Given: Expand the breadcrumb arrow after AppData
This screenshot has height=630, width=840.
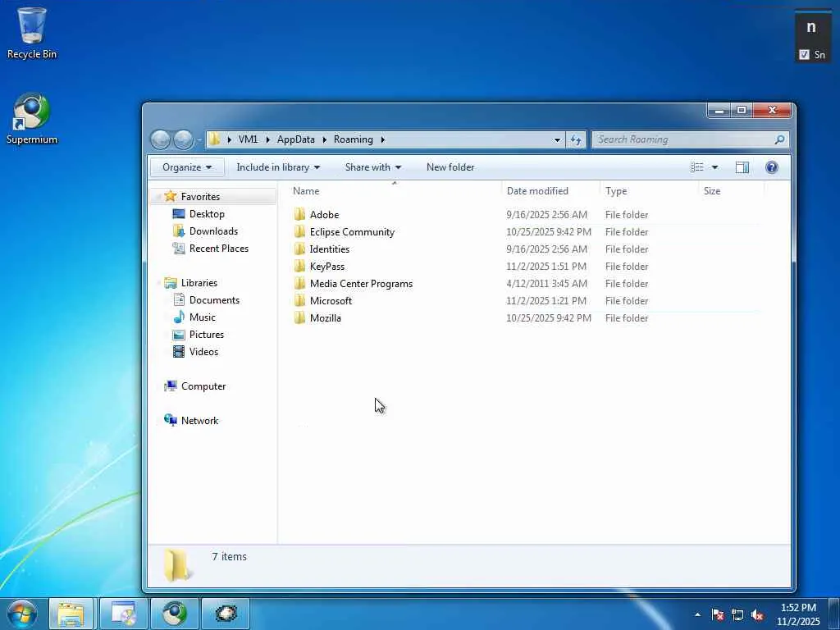Looking at the screenshot, I should 325,139.
